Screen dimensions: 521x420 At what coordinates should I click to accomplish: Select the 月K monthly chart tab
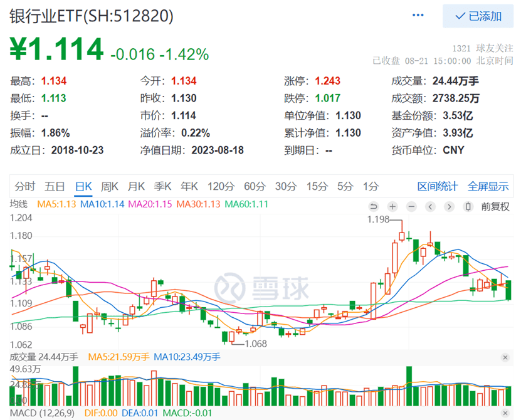click(136, 186)
